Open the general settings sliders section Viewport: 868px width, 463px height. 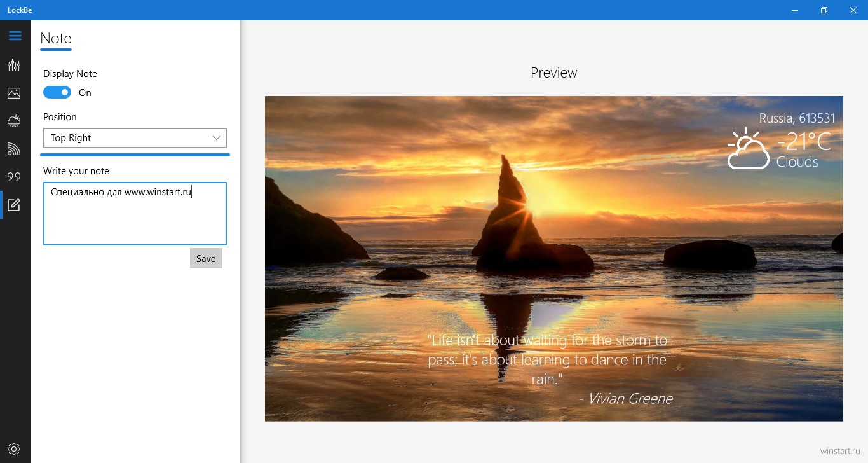pyautogui.click(x=14, y=66)
